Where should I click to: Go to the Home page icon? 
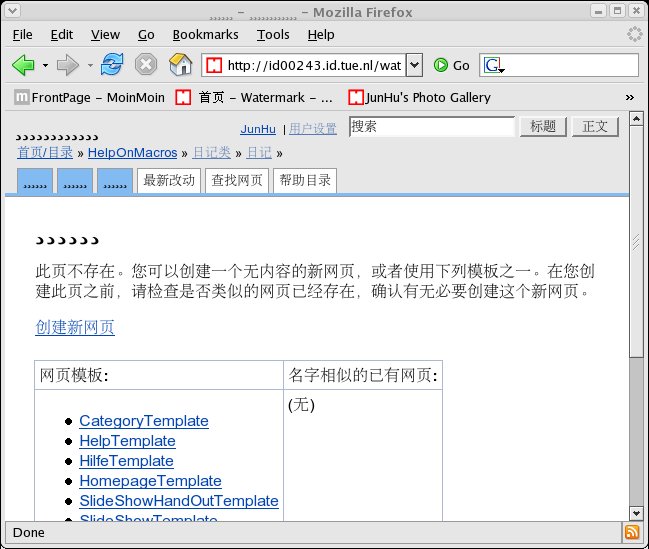pos(180,65)
